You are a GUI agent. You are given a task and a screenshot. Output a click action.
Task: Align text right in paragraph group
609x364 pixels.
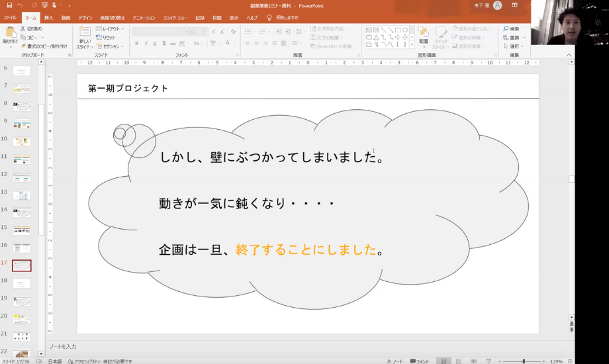265,43
